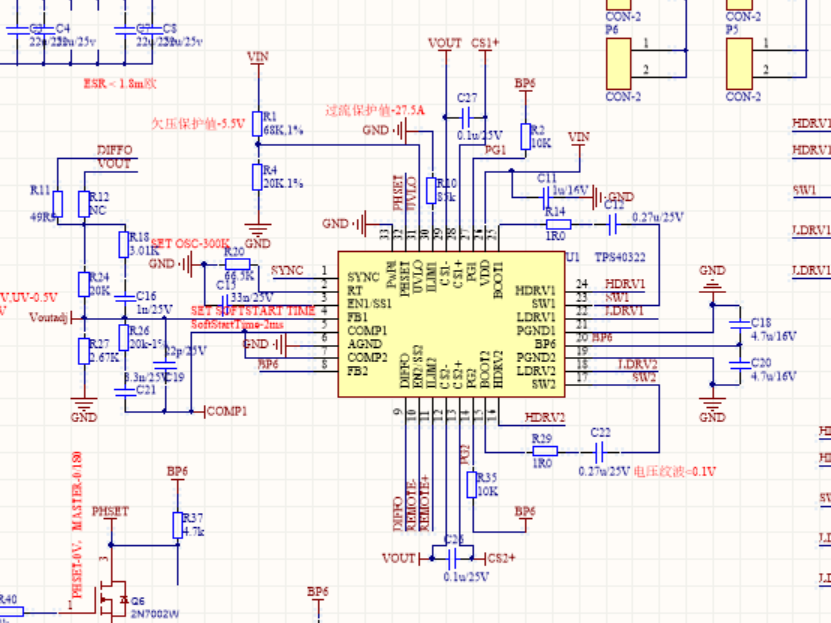
Task: Click the 'SoftStartTime-2ms' annotation
Action: coord(237,324)
